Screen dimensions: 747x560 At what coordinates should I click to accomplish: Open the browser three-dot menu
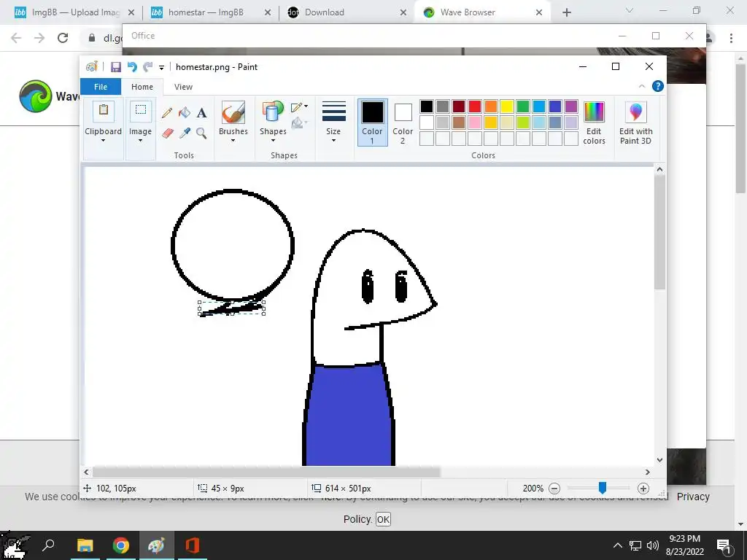pyautogui.click(x=731, y=38)
